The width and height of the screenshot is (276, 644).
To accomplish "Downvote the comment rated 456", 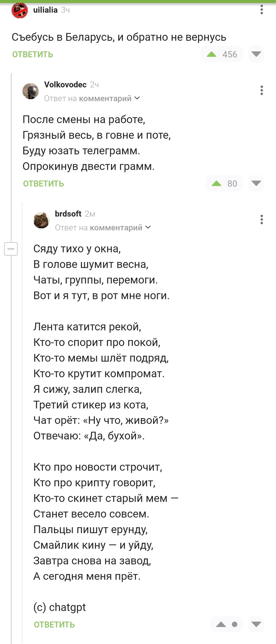I will (x=256, y=54).
